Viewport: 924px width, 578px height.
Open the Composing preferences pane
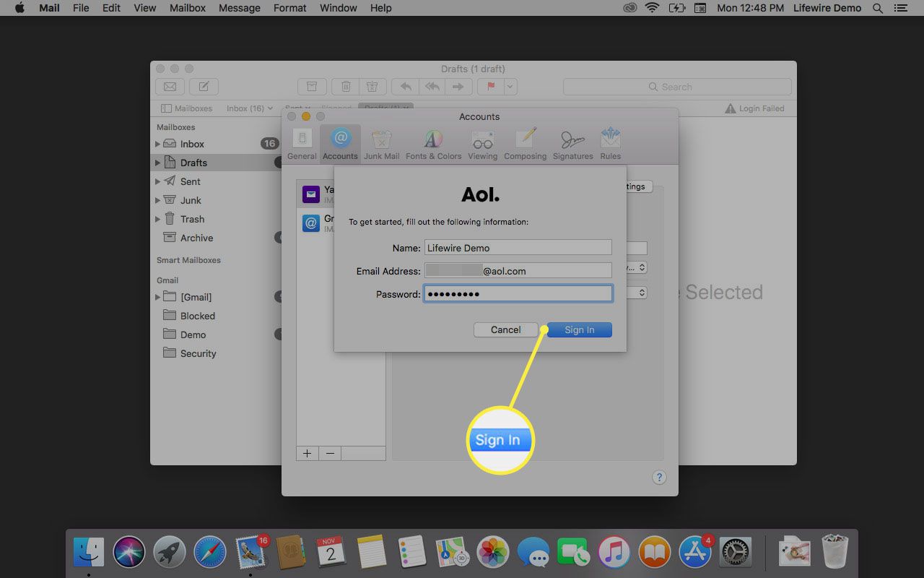click(525, 143)
